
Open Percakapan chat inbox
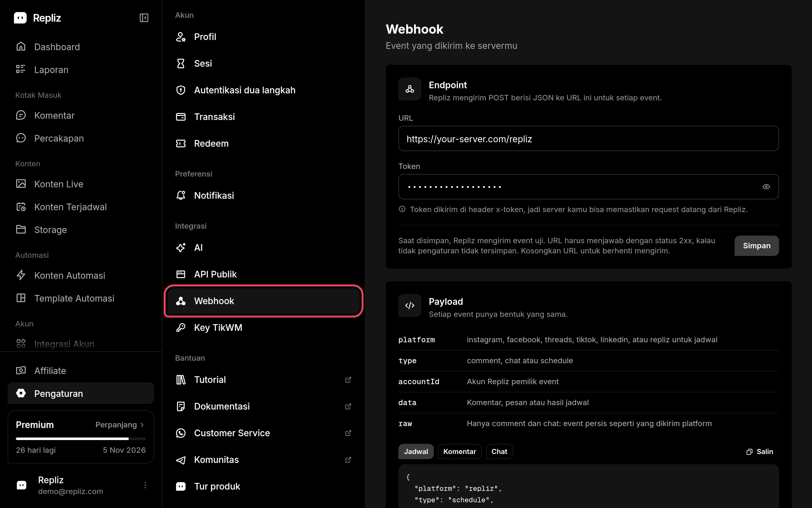tap(81, 138)
